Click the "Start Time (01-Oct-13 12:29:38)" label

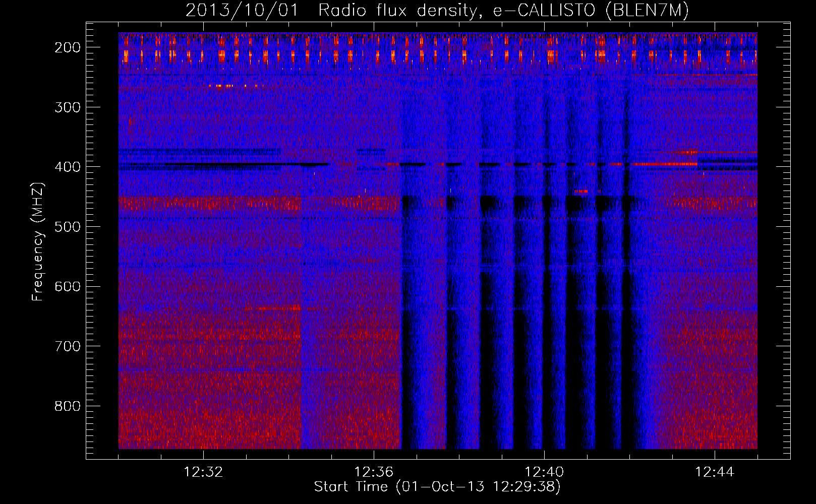click(437, 487)
